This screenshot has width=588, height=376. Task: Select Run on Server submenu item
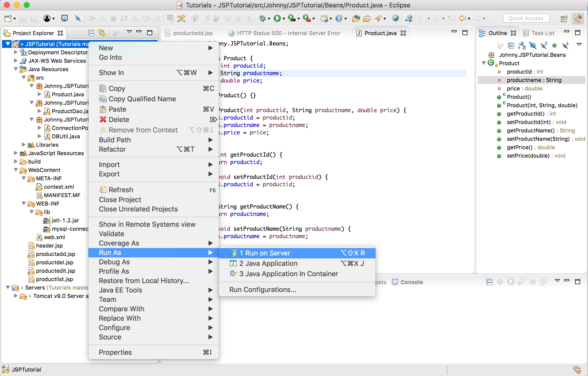[297, 253]
